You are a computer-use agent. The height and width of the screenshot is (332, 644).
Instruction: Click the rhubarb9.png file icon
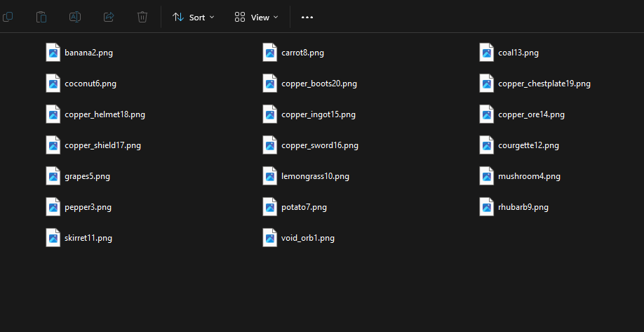[487, 206]
